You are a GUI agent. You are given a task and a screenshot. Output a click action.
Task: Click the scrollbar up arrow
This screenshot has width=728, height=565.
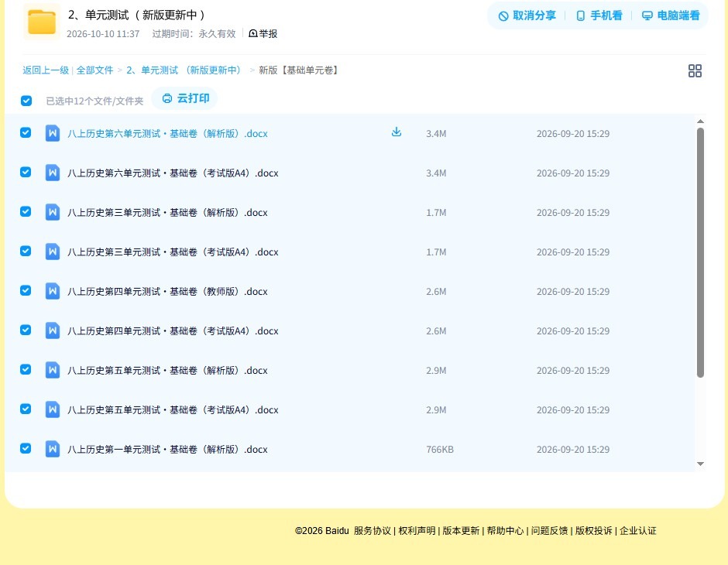tap(701, 121)
